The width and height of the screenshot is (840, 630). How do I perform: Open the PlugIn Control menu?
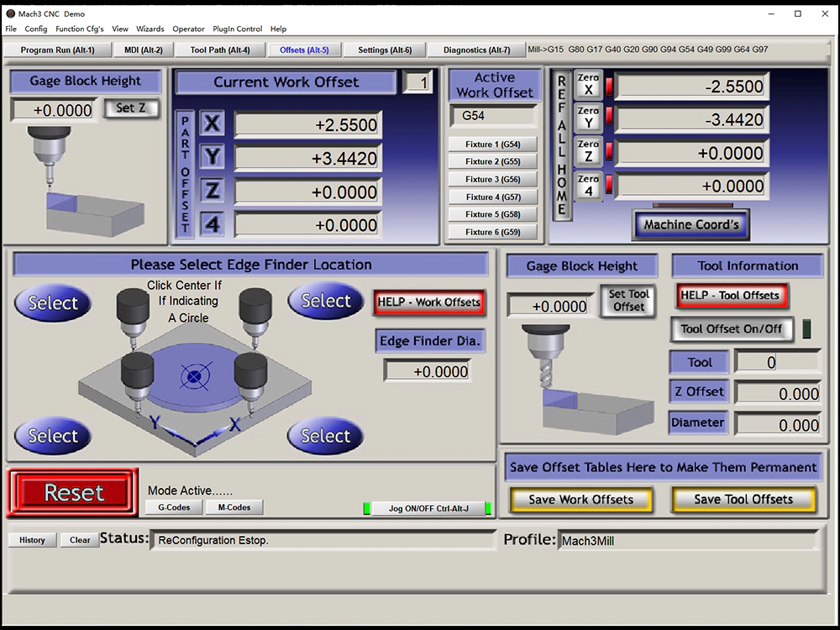click(x=238, y=29)
